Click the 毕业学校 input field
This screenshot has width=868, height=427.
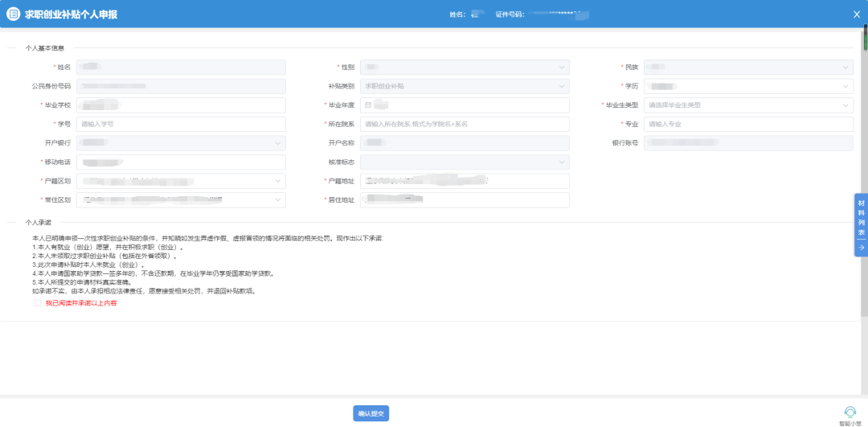tap(181, 105)
